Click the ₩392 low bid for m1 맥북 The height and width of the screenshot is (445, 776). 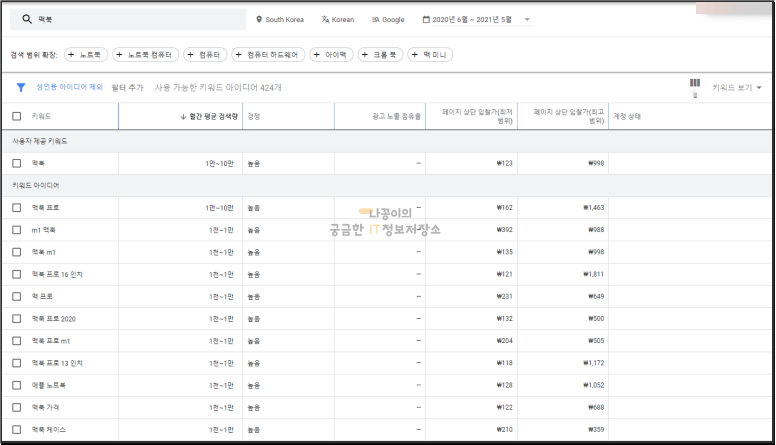[504, 230]
